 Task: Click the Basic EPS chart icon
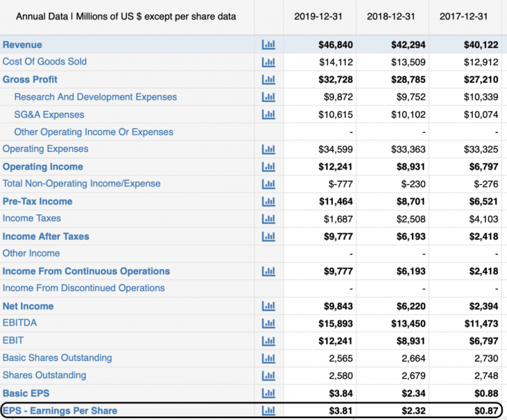click(x=269, y=393)
